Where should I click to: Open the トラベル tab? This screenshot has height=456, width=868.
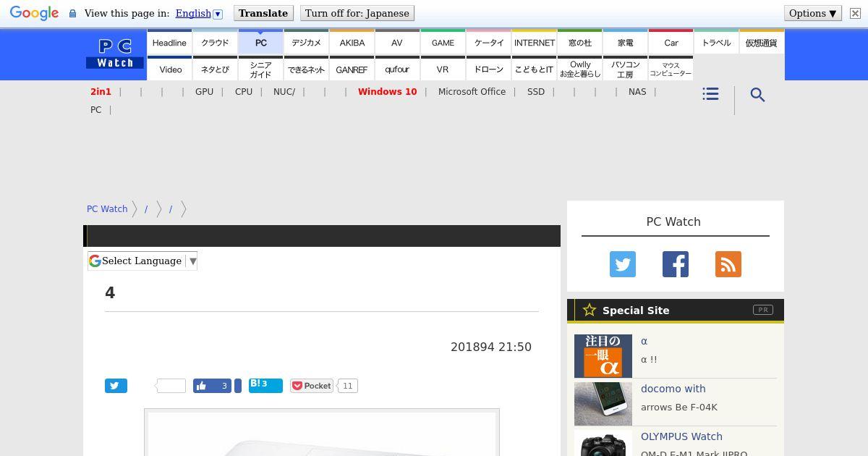[x=716, y=43]
